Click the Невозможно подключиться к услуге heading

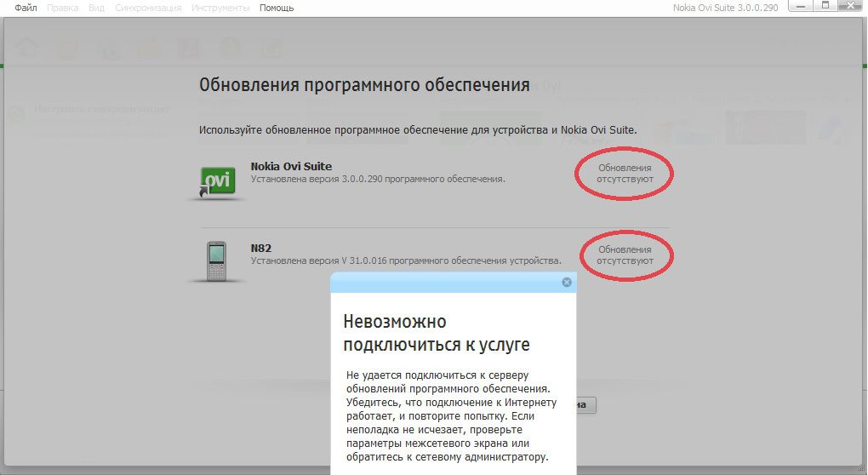(437, 333)
